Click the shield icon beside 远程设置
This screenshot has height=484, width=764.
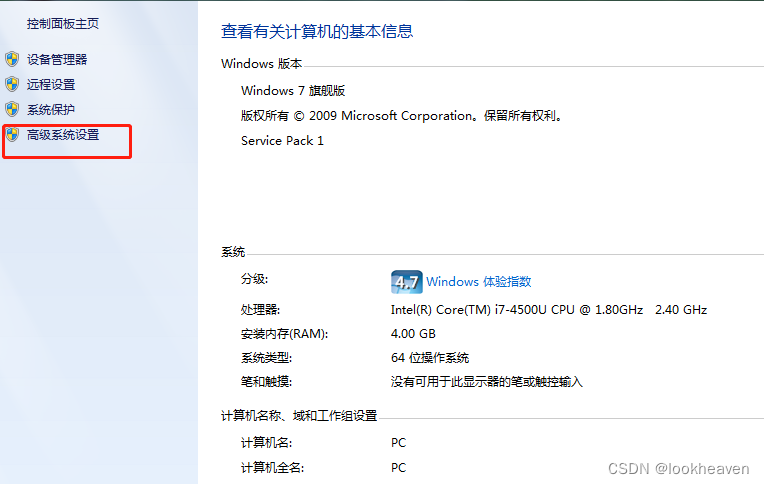click(12, 84)
